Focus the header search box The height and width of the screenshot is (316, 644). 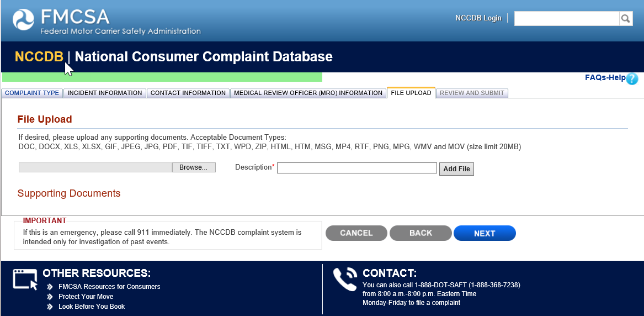click(x=567, y=18)
